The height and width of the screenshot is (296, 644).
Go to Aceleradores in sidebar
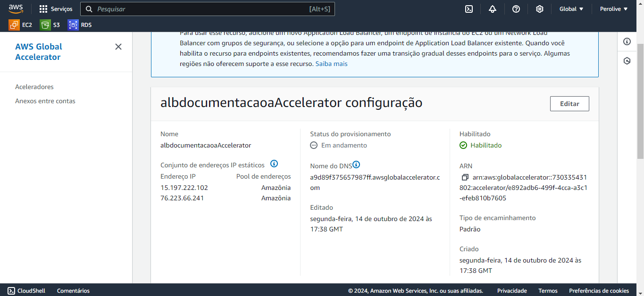[34, 87]
